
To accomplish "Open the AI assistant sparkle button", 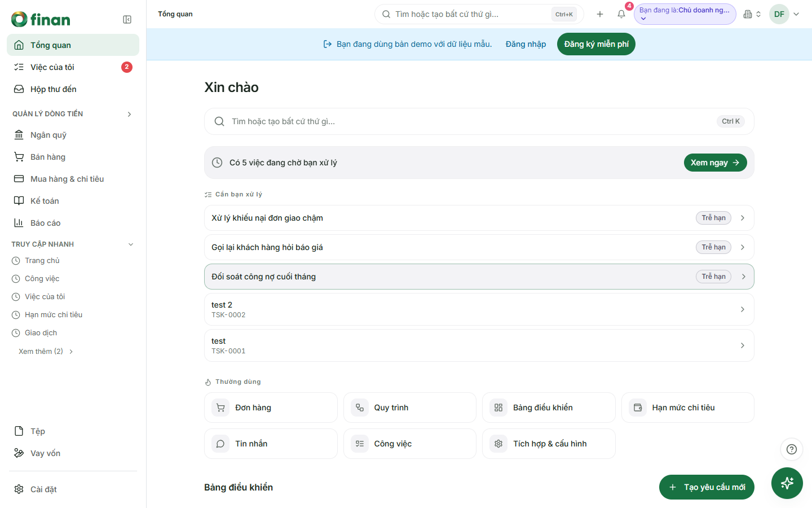I will tap(787, 483).
